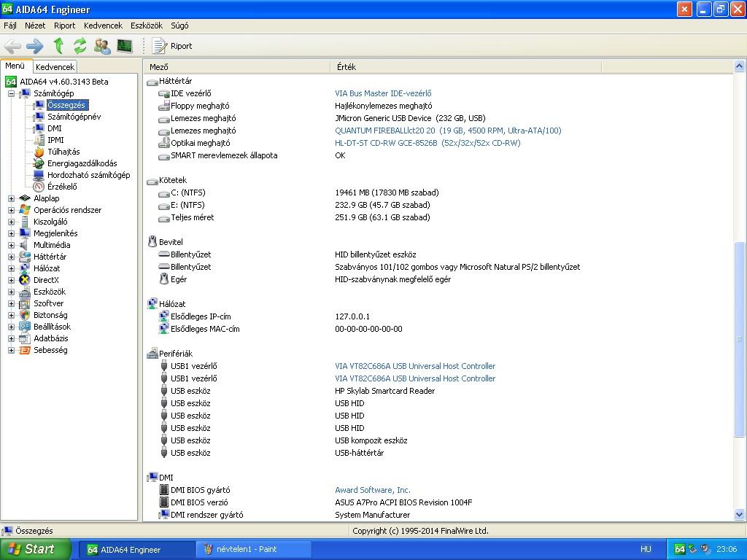Click the AIDA64 tray icon
This screenshot has width=747, height=560.
click(680, 550)
